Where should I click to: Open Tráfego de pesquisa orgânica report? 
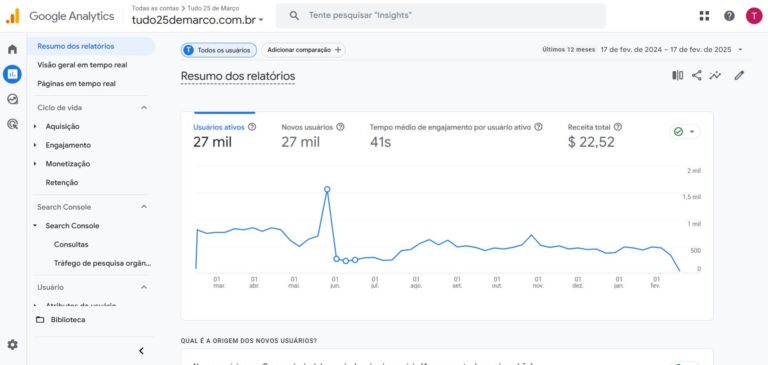tap(102, 263)
